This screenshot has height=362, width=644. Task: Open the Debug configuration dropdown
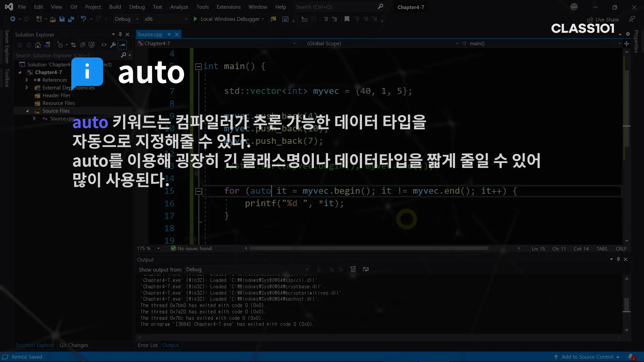[126, 19]
